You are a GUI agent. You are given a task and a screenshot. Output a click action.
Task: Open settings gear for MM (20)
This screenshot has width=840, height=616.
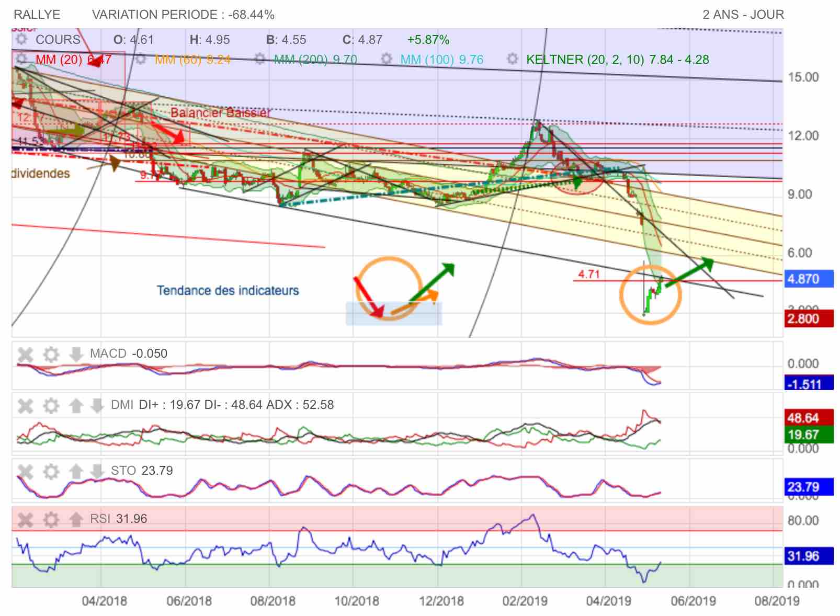tap(21, 59)
